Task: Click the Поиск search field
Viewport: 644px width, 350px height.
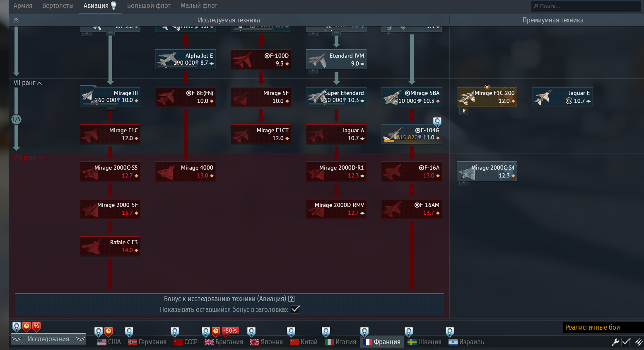Action: pyautogui.click(x=586, y=6)
